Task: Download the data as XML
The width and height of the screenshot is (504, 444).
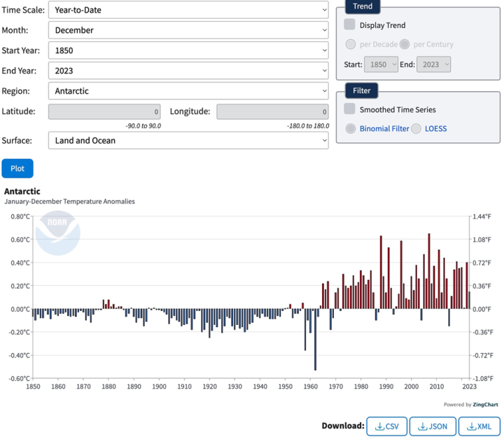Action: [479, 426]
